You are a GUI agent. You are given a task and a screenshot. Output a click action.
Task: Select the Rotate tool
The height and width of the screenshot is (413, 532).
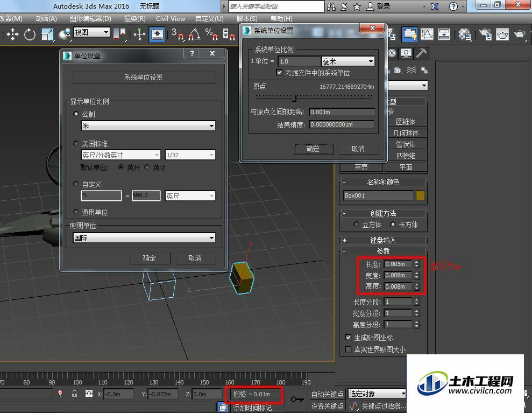(30, 34)
